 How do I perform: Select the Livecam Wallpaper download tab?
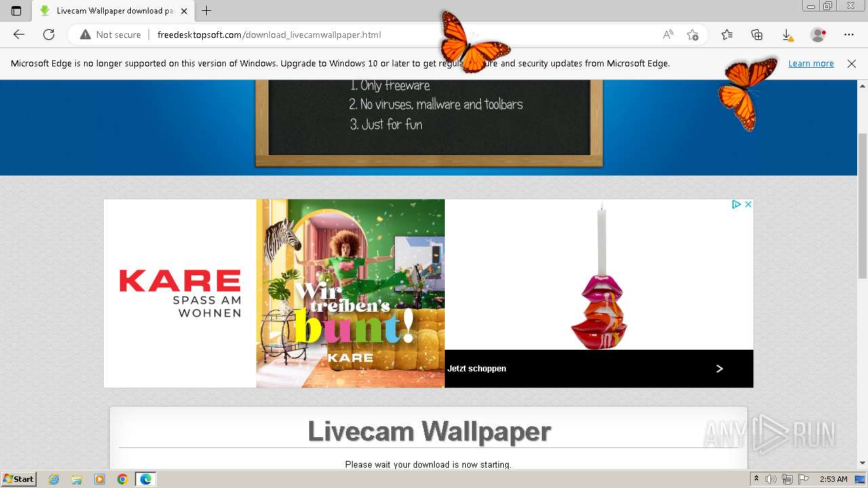113,11
